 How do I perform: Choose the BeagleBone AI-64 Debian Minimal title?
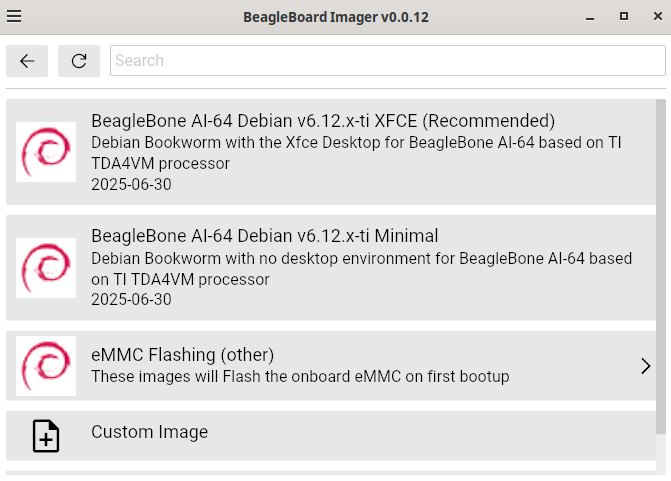(265, 236)
